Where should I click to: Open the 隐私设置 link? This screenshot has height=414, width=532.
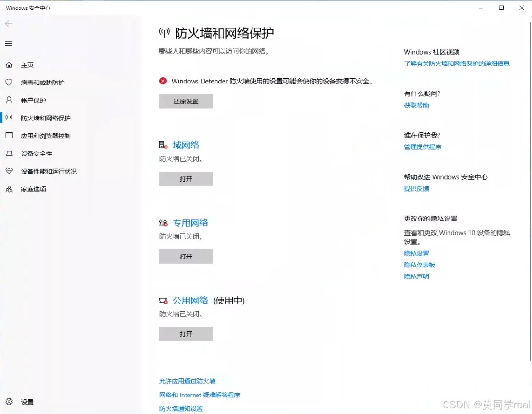(416, 254)
